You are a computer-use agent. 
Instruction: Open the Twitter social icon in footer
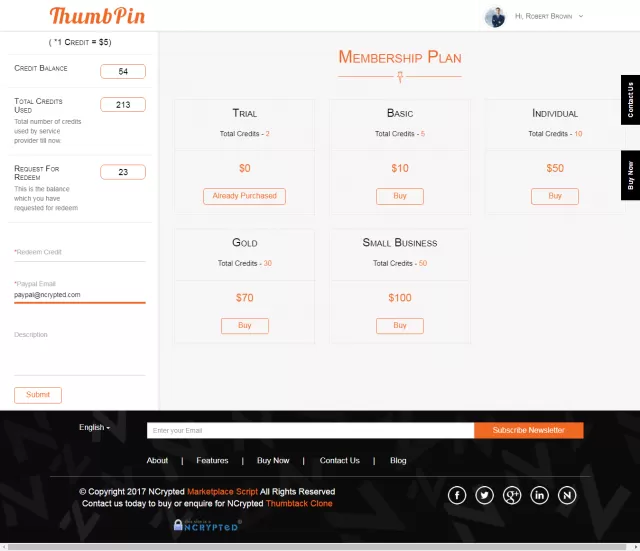(x=484, y=495)
